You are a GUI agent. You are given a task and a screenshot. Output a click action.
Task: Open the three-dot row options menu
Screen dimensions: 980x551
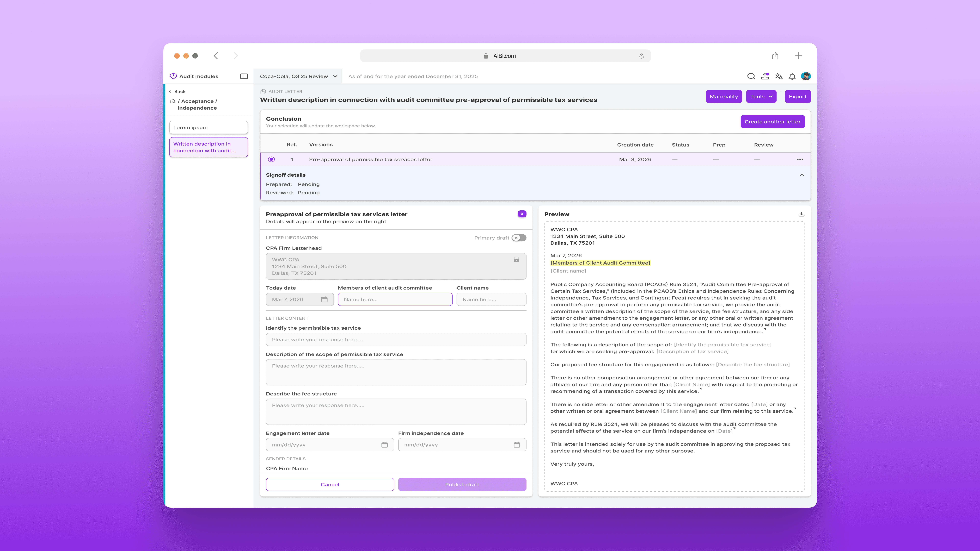800,159
